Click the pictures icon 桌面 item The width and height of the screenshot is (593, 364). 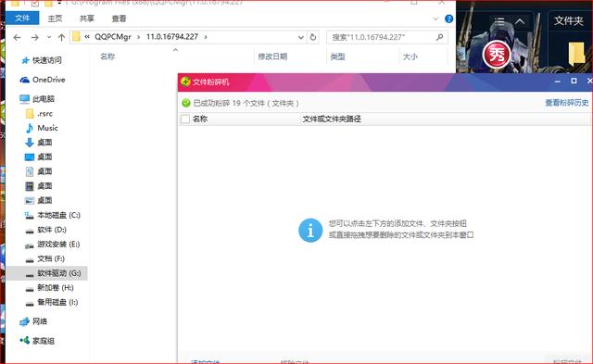coord(39,200)
